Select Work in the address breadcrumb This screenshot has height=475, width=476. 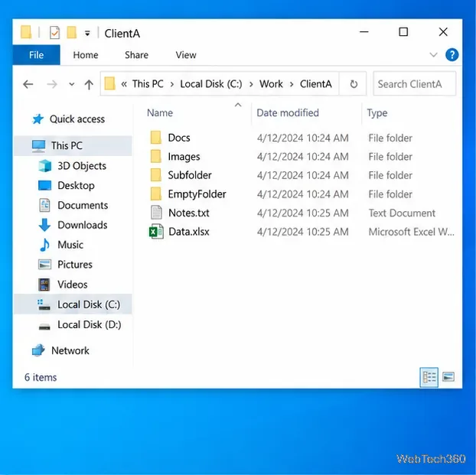(271, 84)
